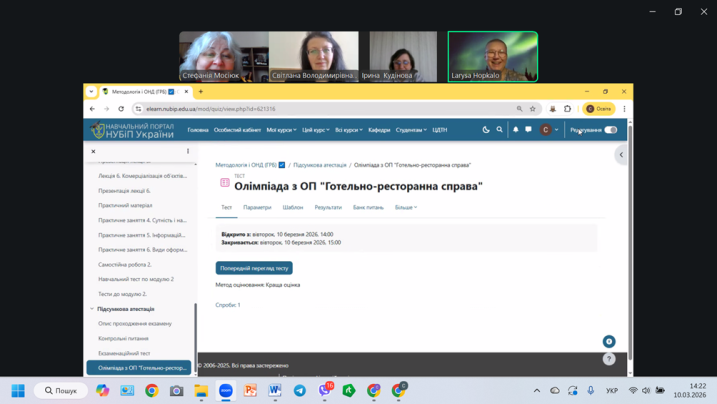Expand the right block drawer arrow

coord(621,155)
